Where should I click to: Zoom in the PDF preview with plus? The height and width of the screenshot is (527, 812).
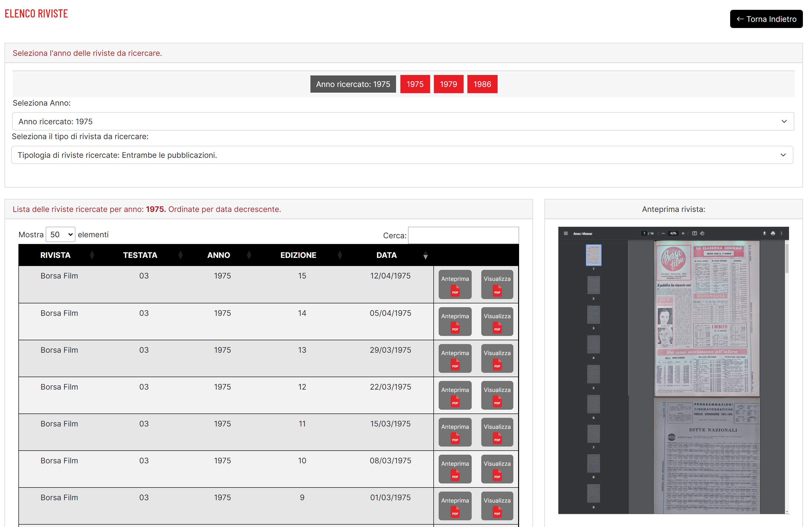[683, 233]
